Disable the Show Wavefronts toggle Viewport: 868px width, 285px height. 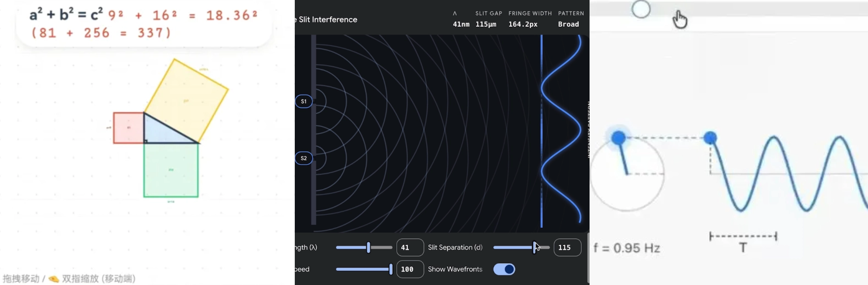click(504, 269)
